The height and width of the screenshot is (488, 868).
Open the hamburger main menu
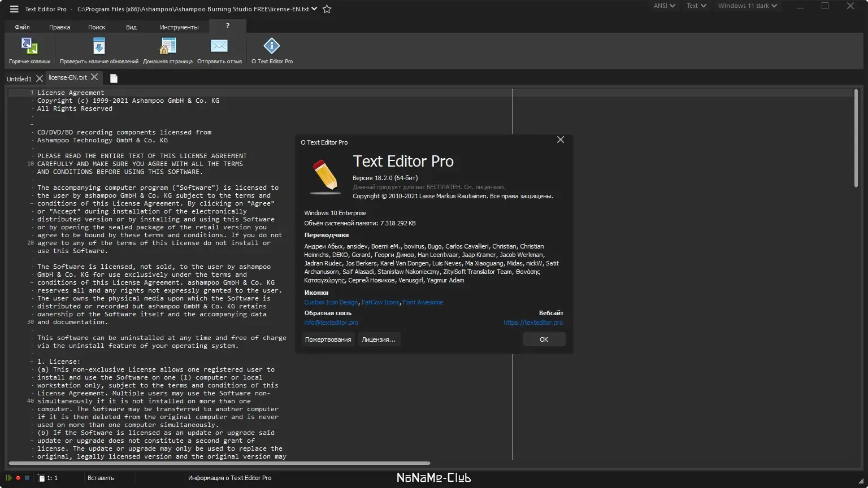point(14,9)
